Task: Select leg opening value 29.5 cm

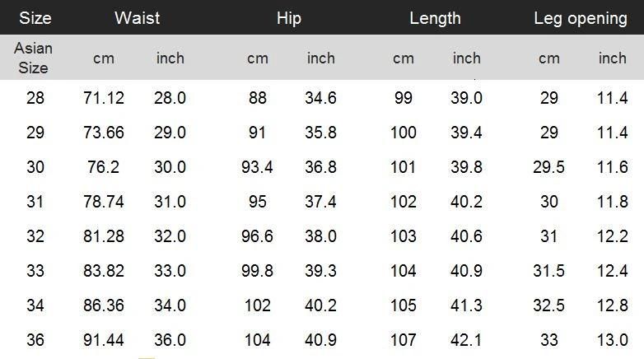Action: coord(548,167)
